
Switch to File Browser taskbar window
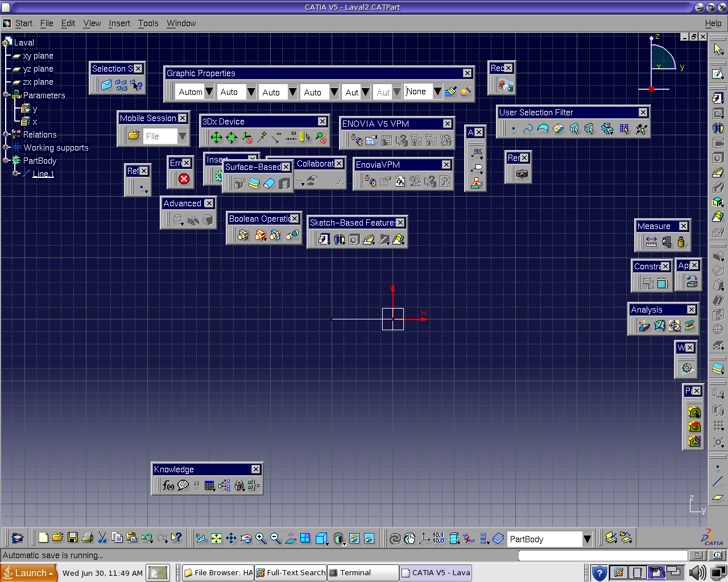218,573
